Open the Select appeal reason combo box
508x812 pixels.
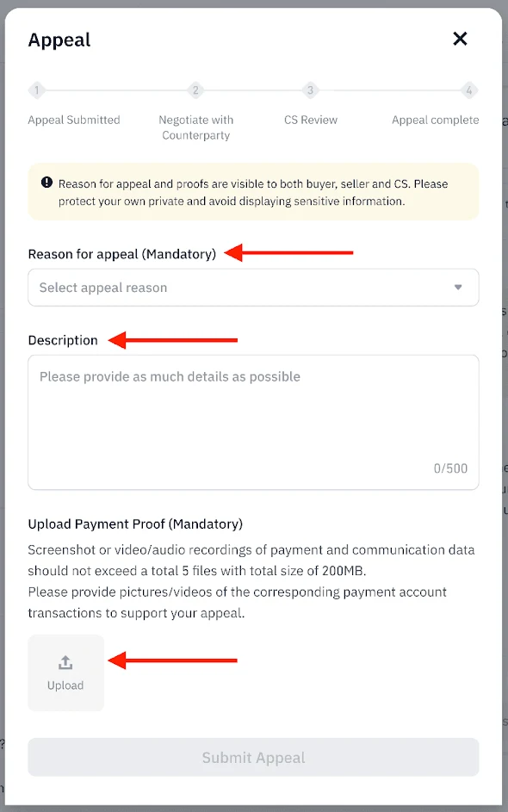tap(253, 288)
